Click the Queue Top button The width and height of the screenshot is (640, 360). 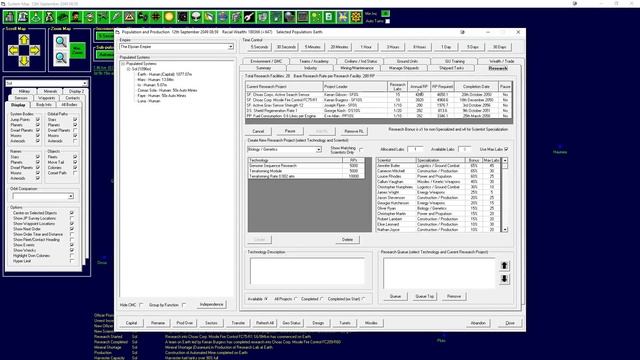[x=424, y=297]
